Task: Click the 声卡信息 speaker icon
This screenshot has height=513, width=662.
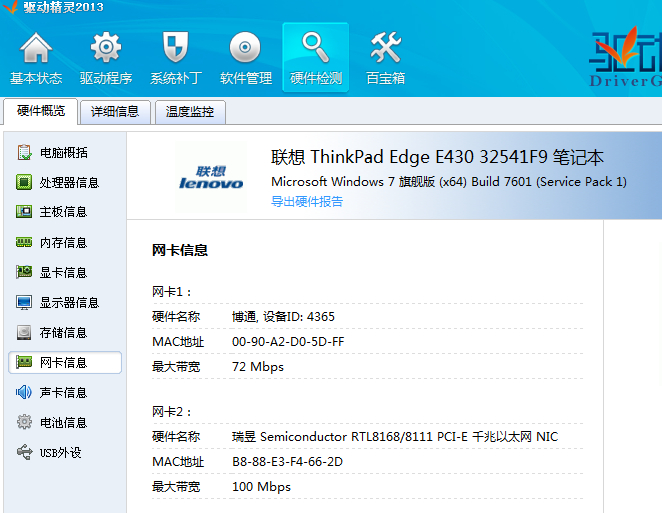Action: (x=24, y=392)
